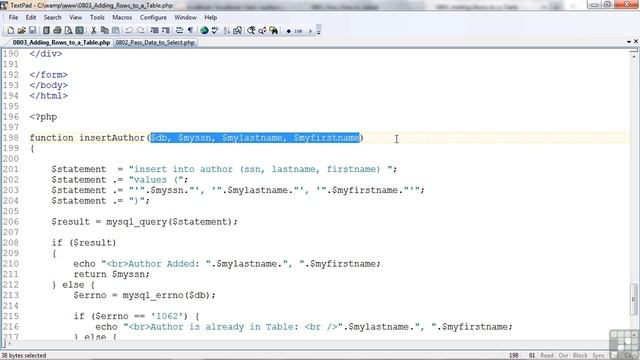
Task: Click 'return $myssn;' on line 211
Action: [x=111, y=274]
